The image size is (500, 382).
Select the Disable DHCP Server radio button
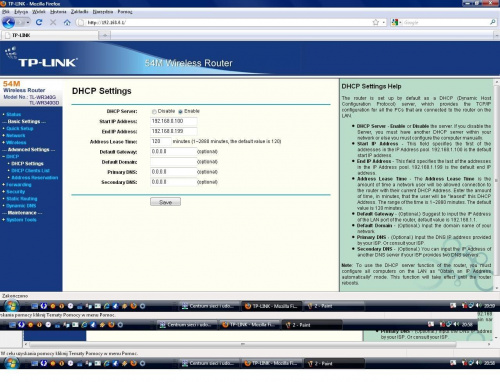[x=154, y=111]
